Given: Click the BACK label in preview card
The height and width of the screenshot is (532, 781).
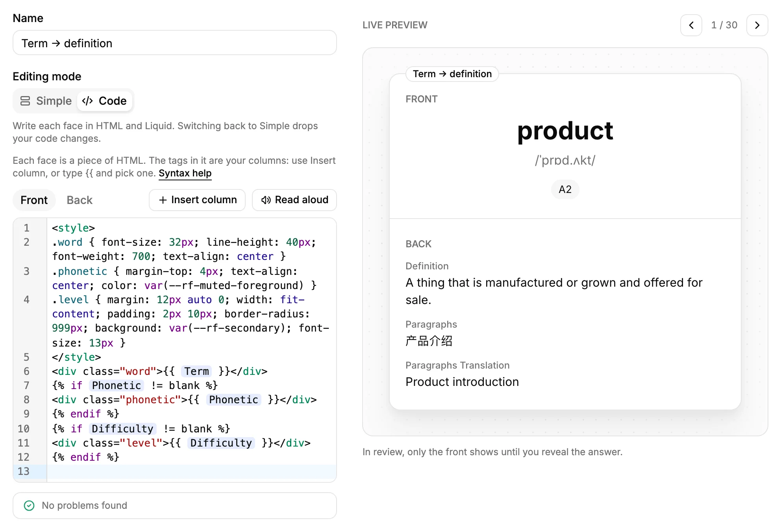Looking at the screenshot, I should coord(418,244).
